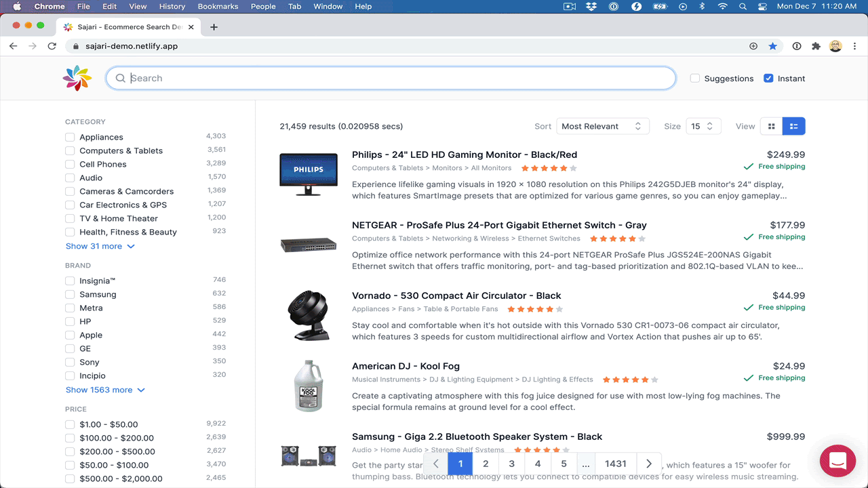Open American DJ Kool Fog product

[406, 366]
